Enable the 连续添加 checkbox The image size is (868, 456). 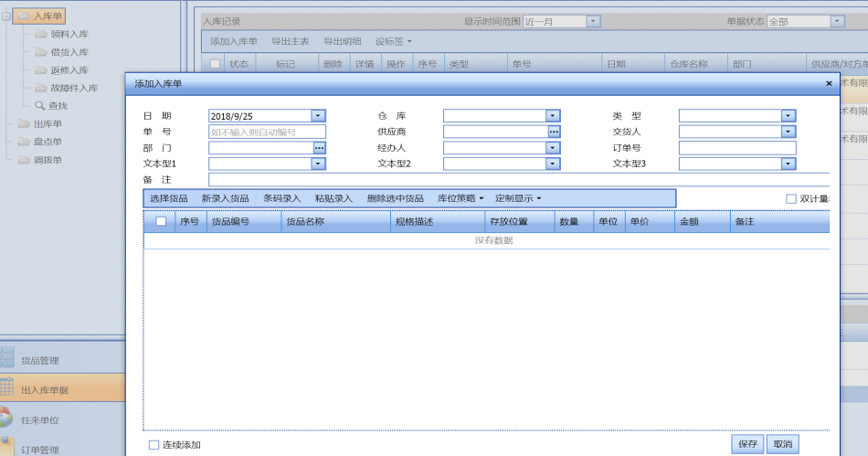(x=153, y=445)
